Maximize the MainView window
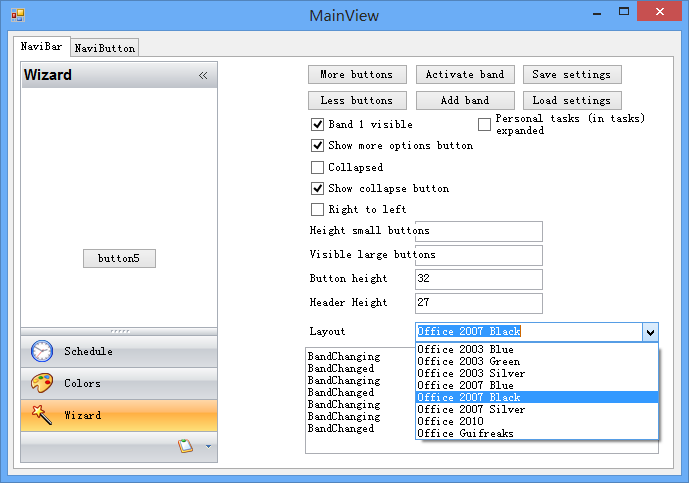The image size is (689, 483). pos(624,12)
